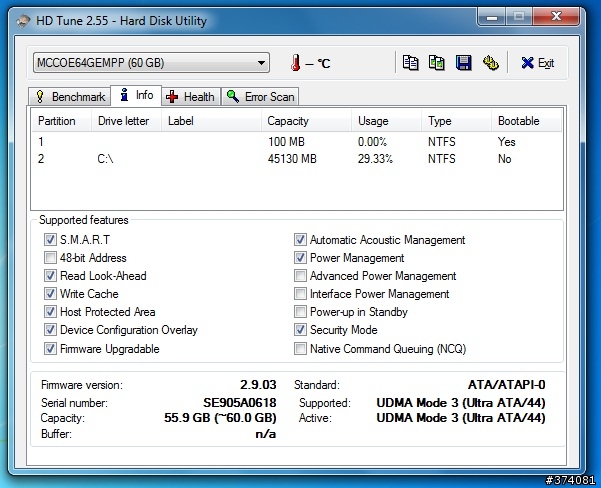
Task: Toggle the Host Protected Area checkbox
Action: tap(50, 312)
